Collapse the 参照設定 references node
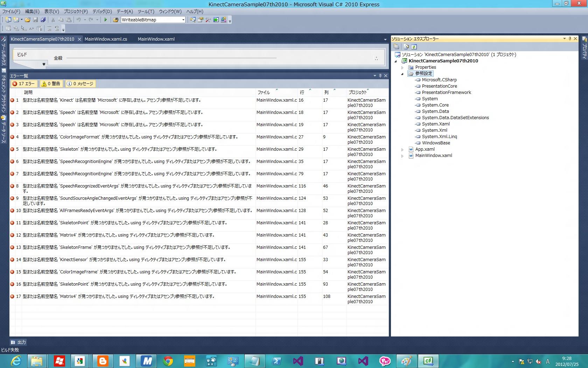 coord(402,74)
